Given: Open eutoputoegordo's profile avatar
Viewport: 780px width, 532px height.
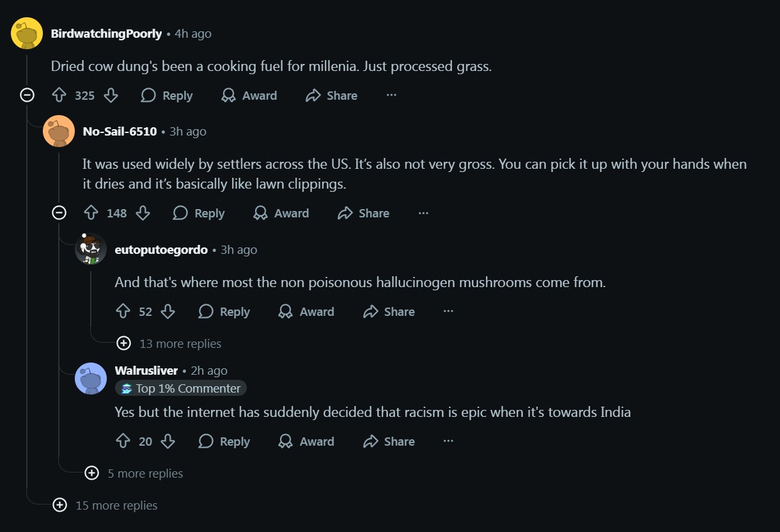Looking at the screenshot, I should coord(91,249).
